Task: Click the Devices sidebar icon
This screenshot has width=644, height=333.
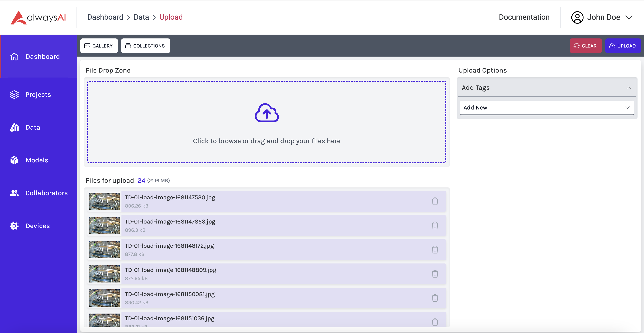Action: click(x=14, y=225)
